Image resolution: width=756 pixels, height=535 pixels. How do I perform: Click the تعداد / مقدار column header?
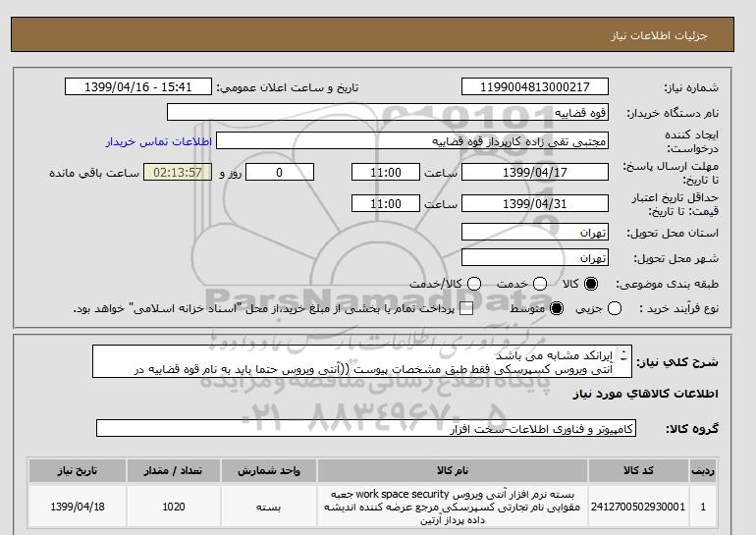pos(173,470)
